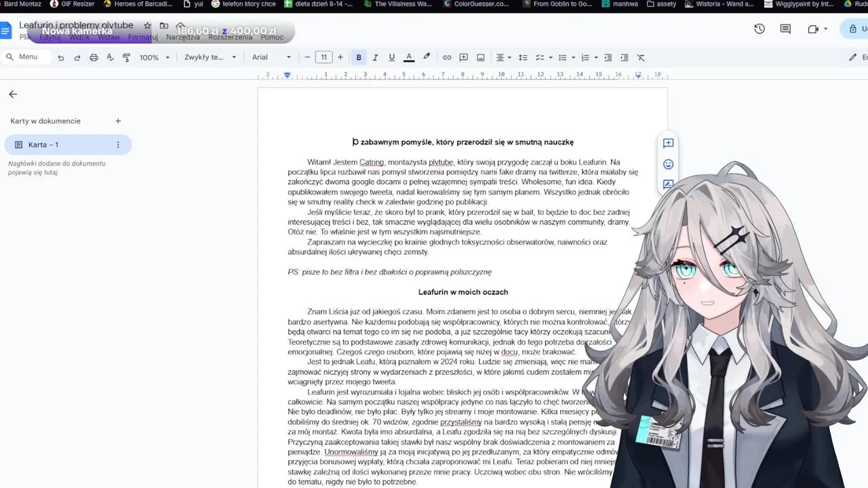This screenshot has height=488, width=868.
Task: Click the share button with lock icon
Action: coord(854,29)
